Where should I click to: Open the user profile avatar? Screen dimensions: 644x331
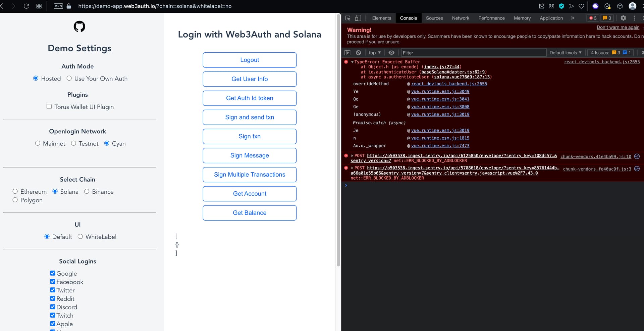pos(633,6)
